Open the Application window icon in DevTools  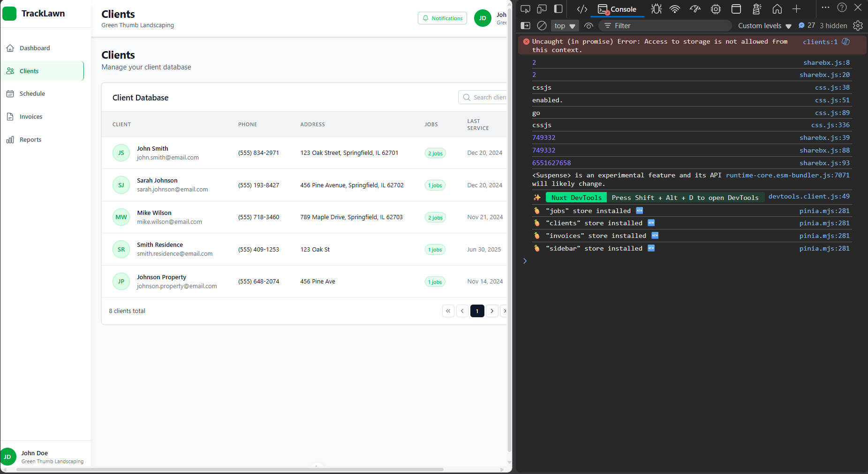click(x=736, y=9)
